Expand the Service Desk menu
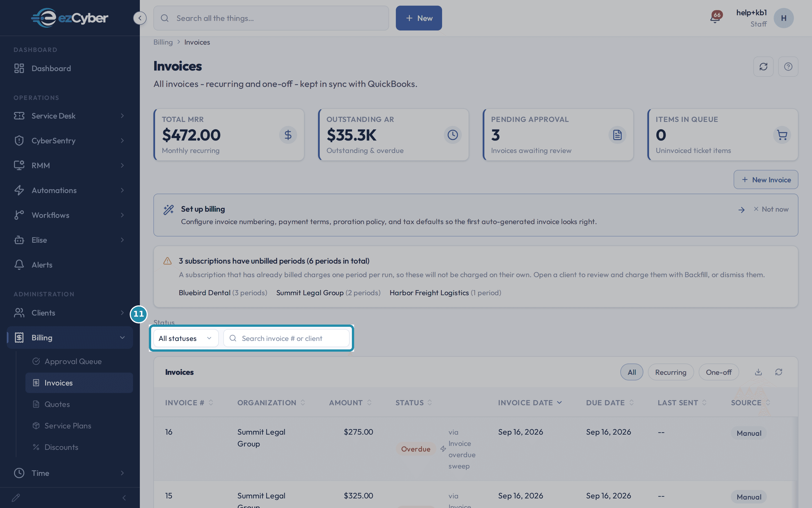This screenshot has width=812, height=508. pos(70,116)
